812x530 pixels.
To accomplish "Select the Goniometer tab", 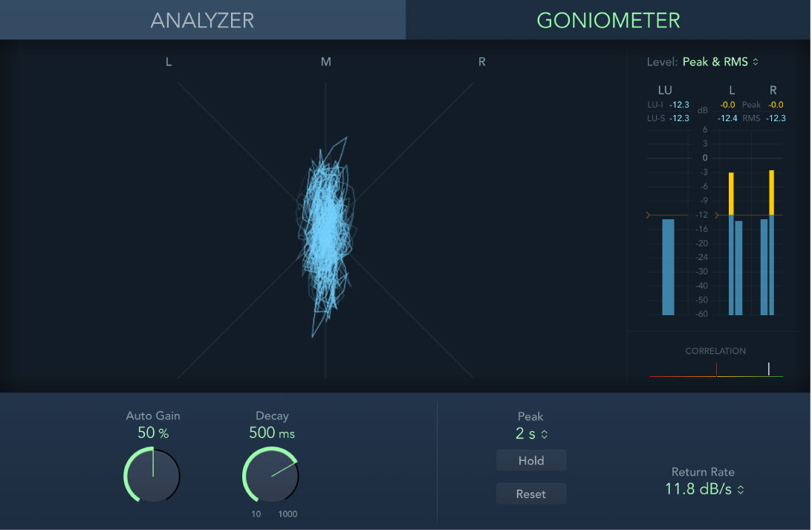I will pos(608,20).
